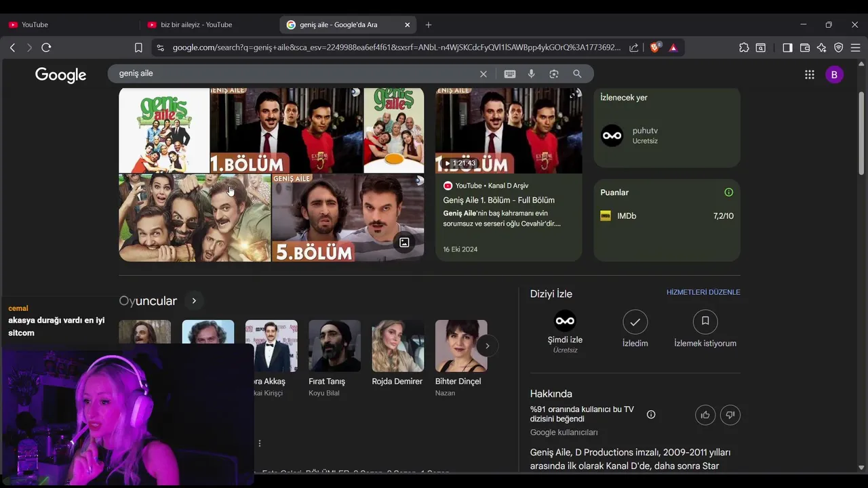
Task: Reload the page with the refresh icon
Action: tap(46, 47)
